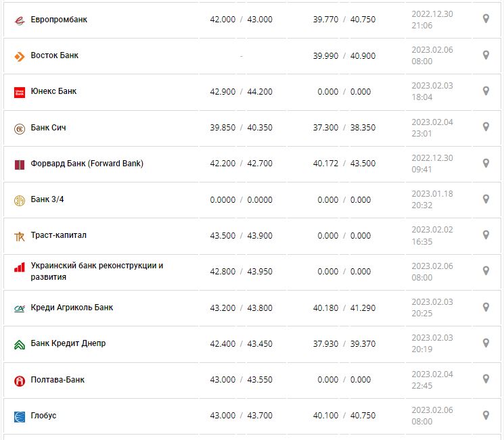Click Траст-капитал rate 43.500 / 43.900
Screen dimensions: 504x440
coord(241,235)
